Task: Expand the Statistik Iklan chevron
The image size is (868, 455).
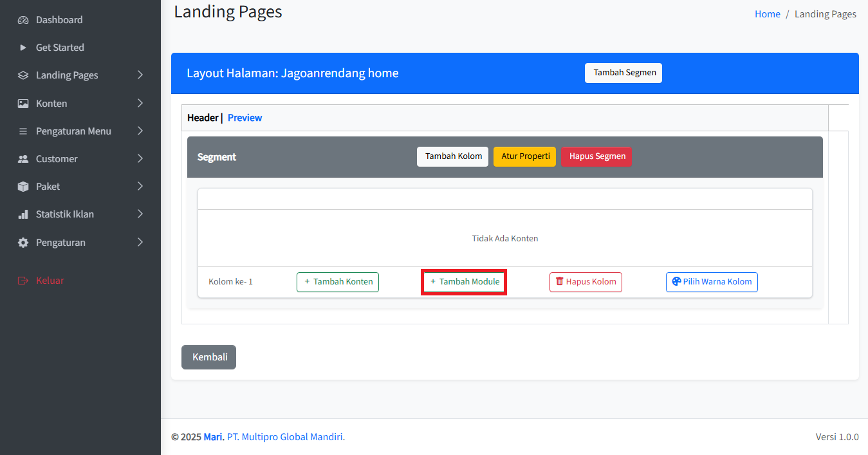Action: click(140, 214)
